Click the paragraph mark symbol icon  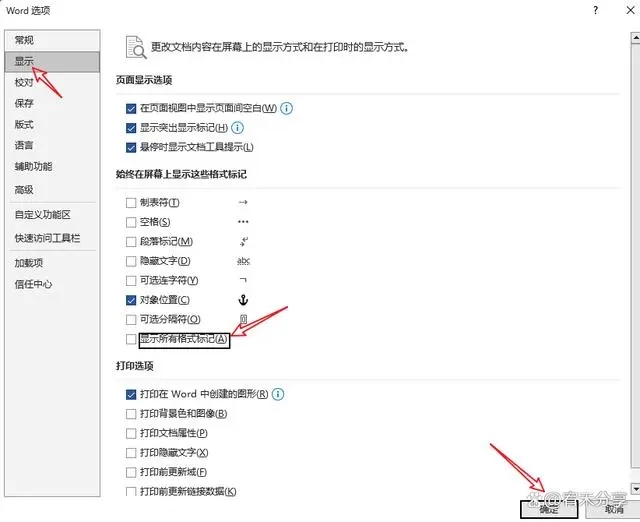(244, 242)
